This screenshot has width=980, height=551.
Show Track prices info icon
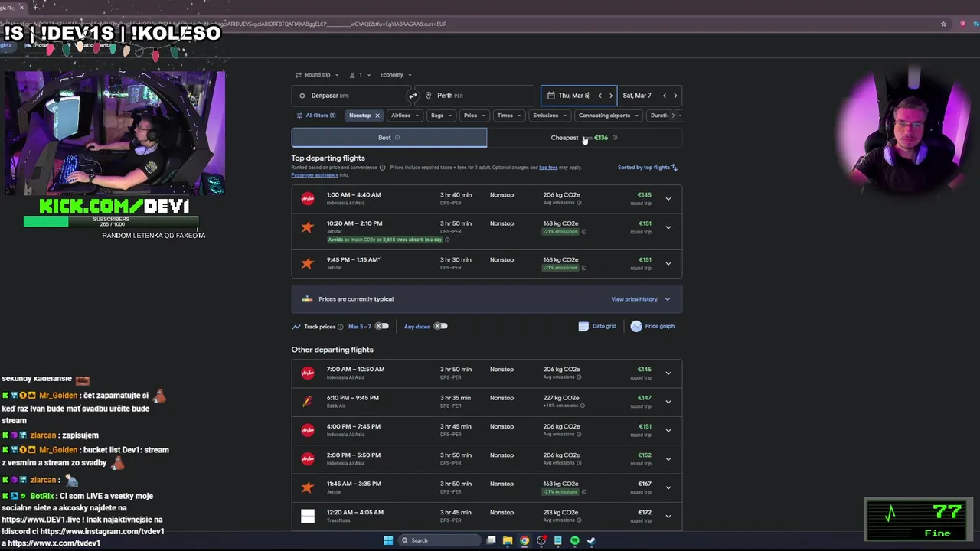[x=340, y=327]
